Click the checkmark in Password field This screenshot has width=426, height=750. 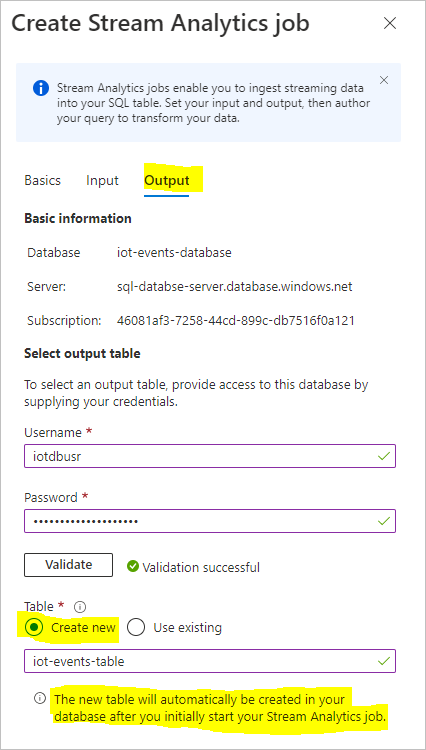click(x=383, y=521)
